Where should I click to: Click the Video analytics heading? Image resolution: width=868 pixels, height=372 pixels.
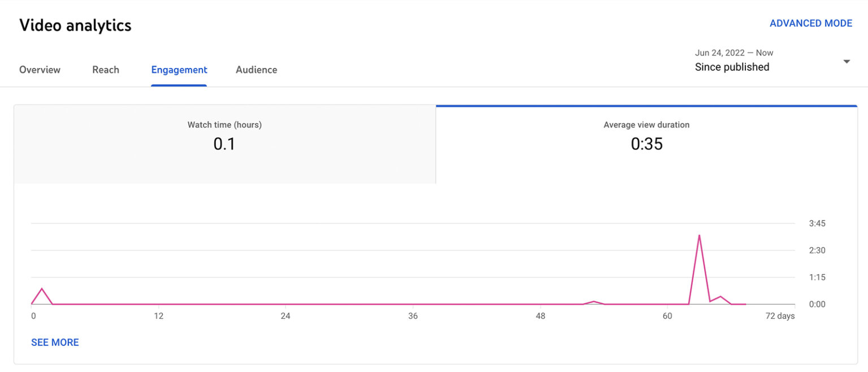[x=75, y=25]
